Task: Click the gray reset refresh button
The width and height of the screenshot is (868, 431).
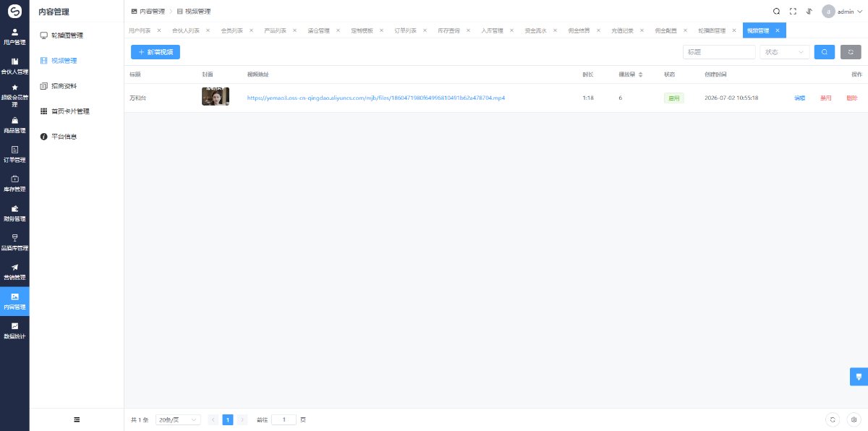Action: 851,52
